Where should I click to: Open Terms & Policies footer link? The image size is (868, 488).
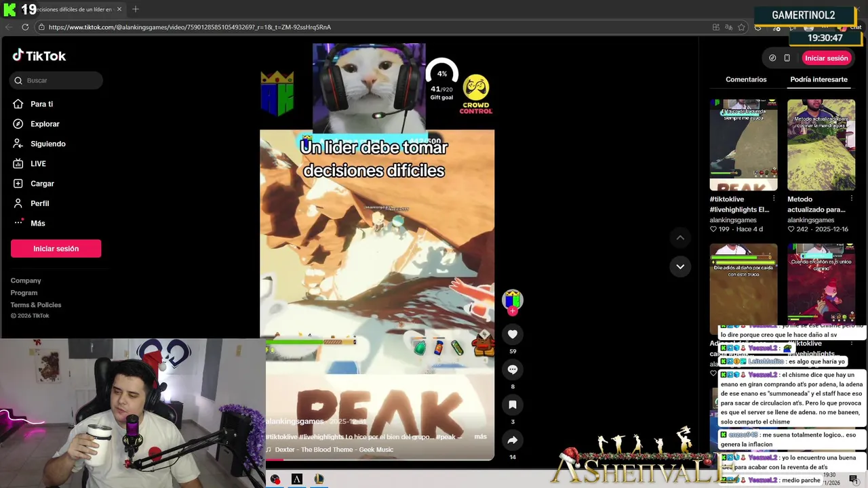36,305
